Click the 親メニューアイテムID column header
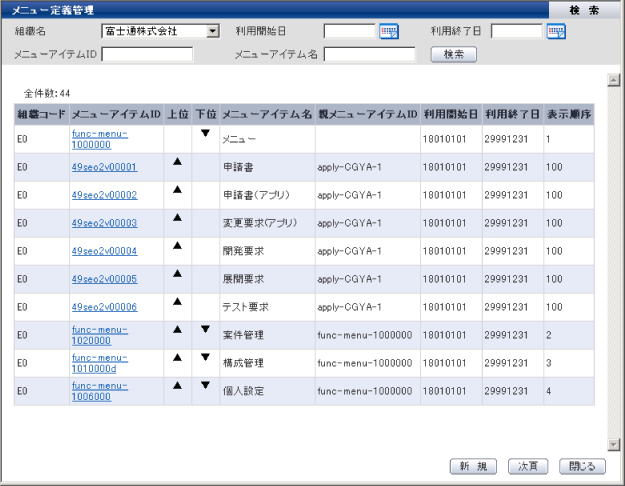Image resolution: width=625 pixels, height=486 pixels. click(368, 114)
